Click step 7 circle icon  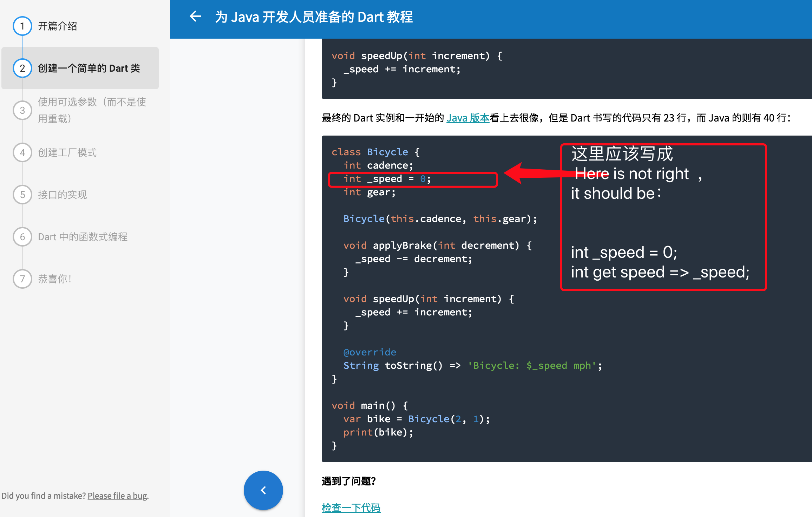click(x=22, y=279)
